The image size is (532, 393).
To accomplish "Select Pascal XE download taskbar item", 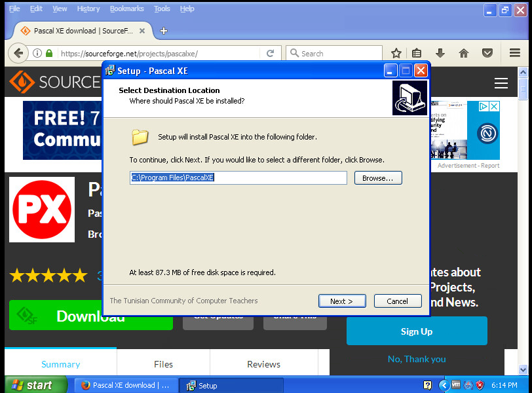I will [x=126, y=385].
